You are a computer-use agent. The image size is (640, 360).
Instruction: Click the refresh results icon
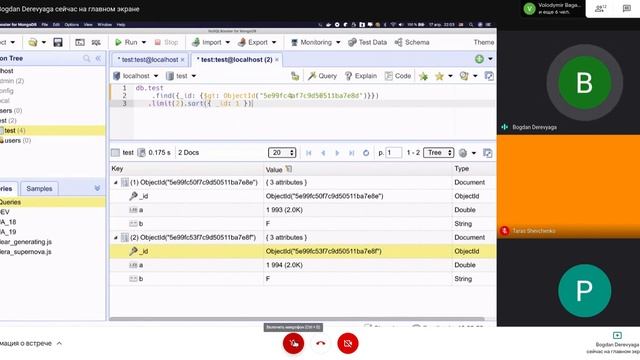[366, 153]
